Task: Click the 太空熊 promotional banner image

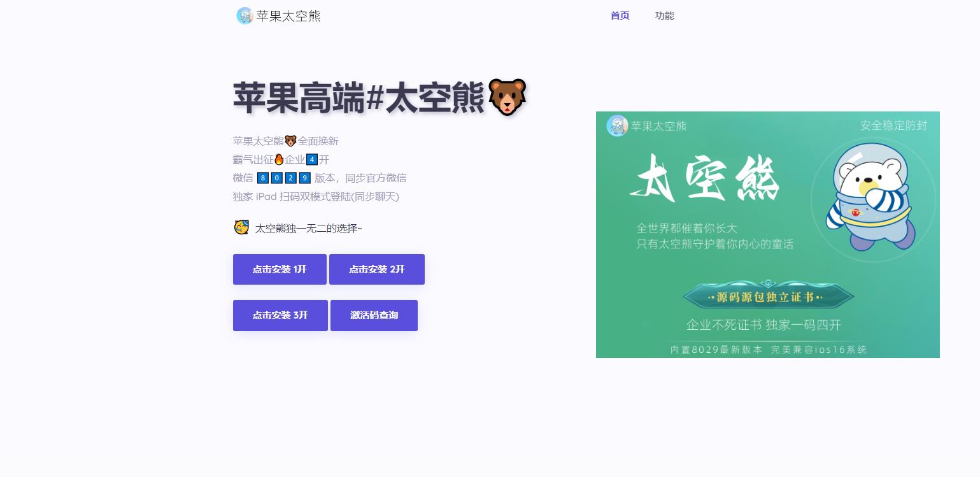Action: (768, 234)
